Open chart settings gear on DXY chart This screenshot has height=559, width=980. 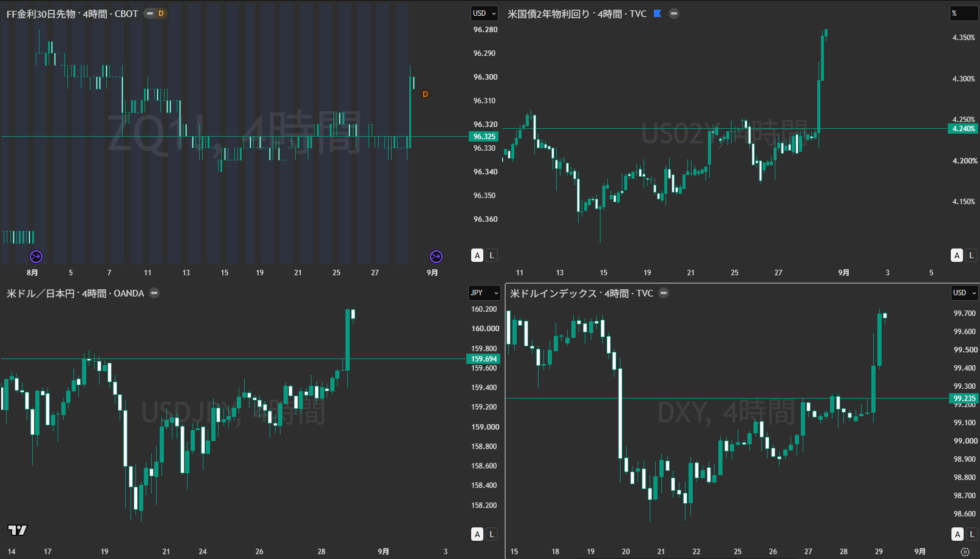pos(965,552)
